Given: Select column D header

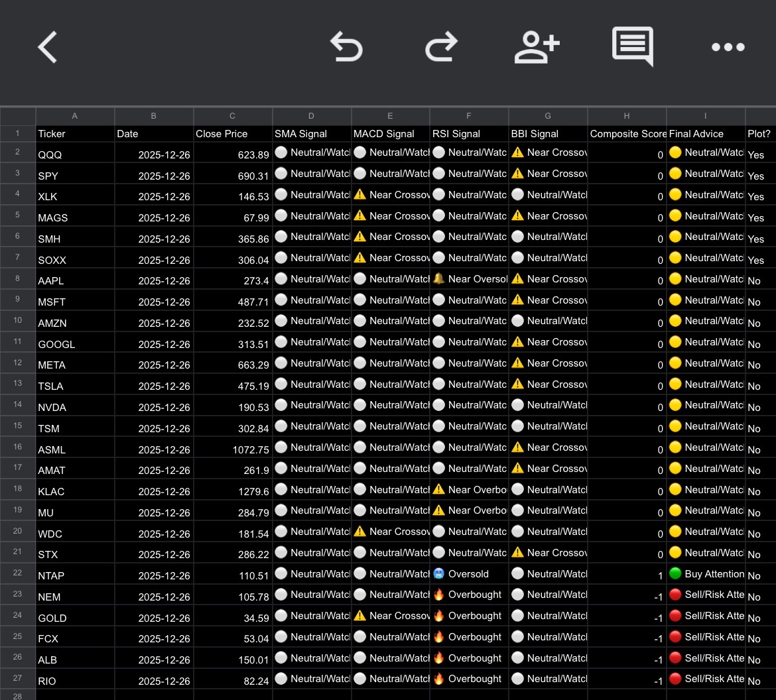Looking at the screenshot, I should pos(311,116).
